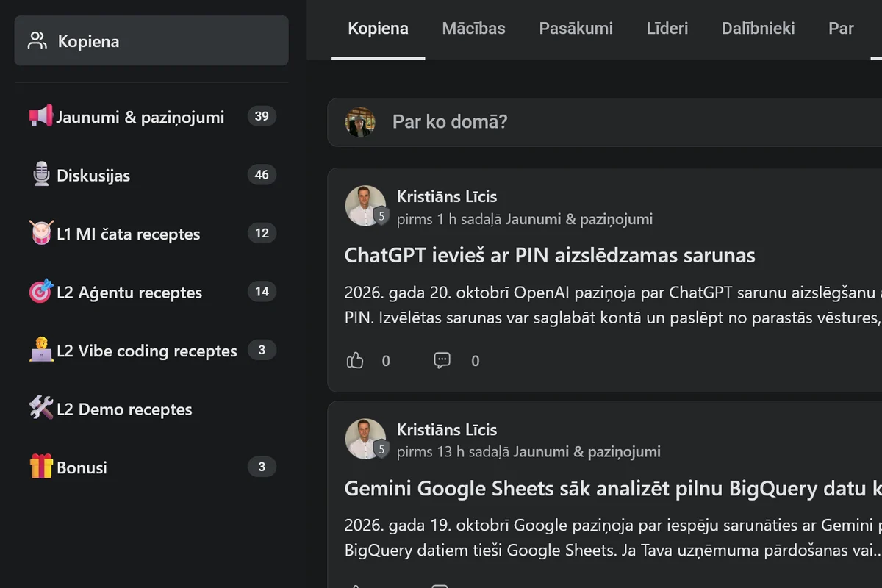Open the Dalībnieki tab
This screenshot has width=882, height=588.
[x=758, y=29]
